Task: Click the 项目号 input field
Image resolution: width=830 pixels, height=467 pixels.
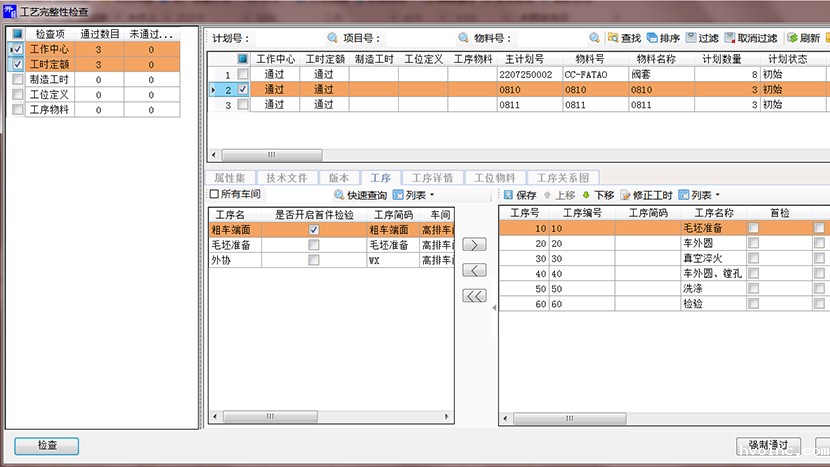Action: click(x=419, y=38)
